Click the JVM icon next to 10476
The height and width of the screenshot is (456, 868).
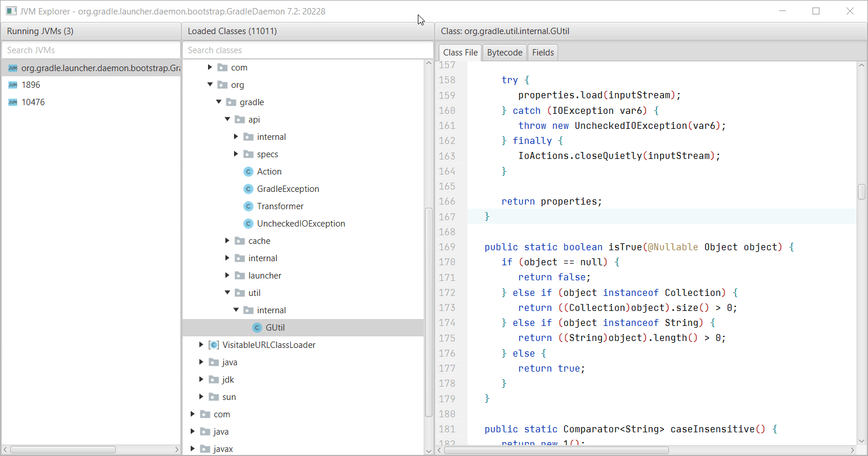(x=13, y=102)
